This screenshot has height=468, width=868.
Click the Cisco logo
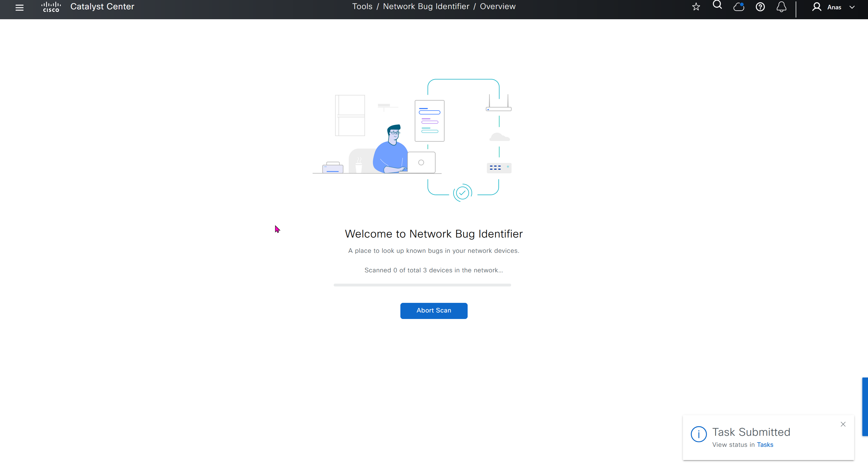click(51, 7)
